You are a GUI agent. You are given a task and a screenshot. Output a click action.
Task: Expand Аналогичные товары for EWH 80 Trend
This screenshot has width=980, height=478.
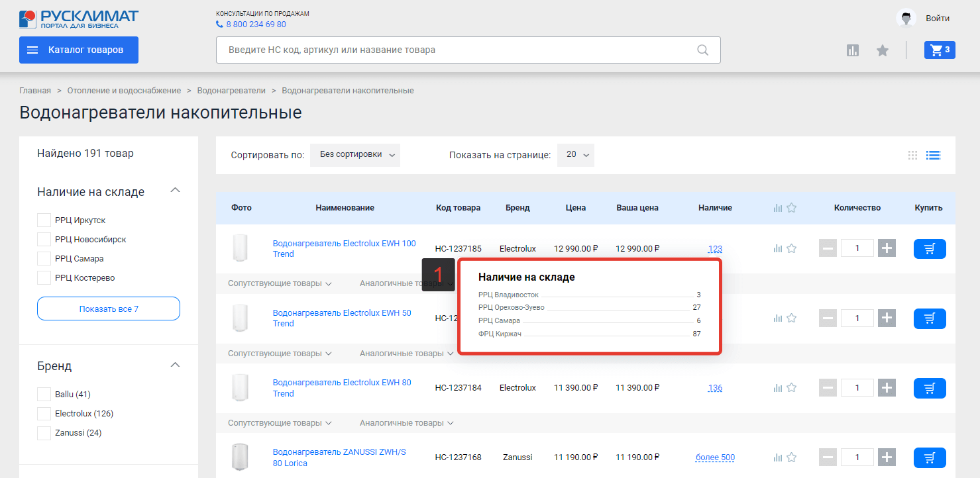(x=407, y=423)
